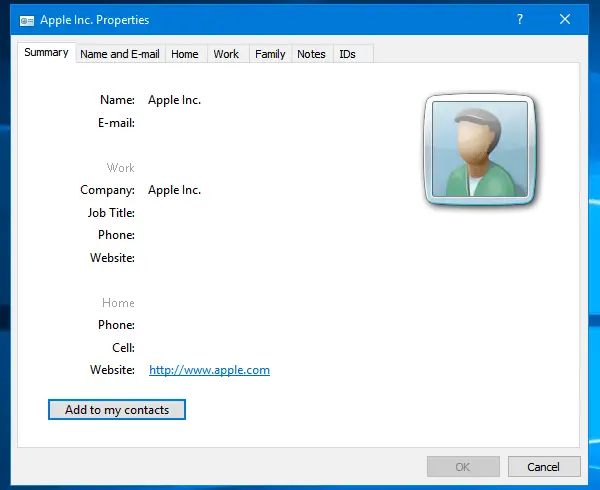Open the Notes tab
This screenshot has width=600, height=490.
tap(311, 54)
